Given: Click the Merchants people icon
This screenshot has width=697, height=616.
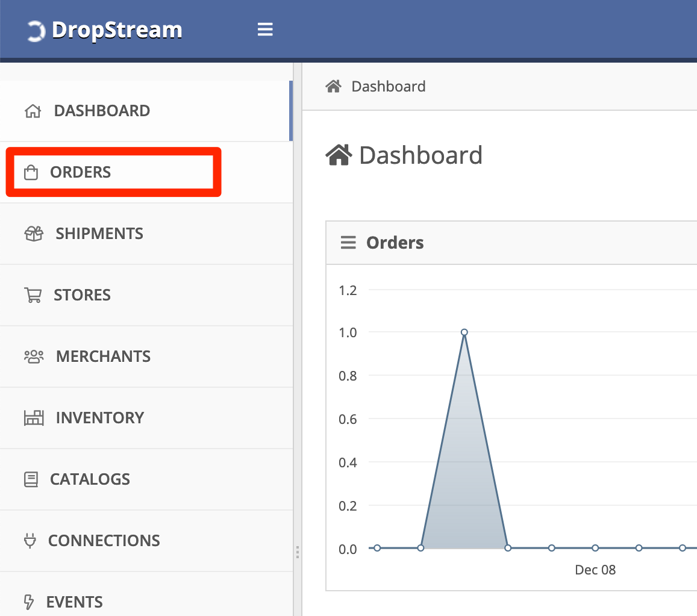Looking at the screenshot, I should [x=34, y=356].
